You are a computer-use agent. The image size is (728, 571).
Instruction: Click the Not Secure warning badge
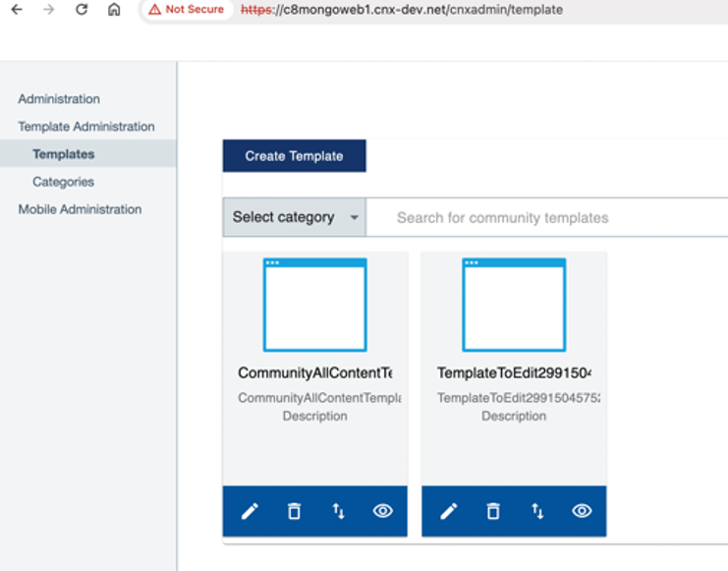187,9
